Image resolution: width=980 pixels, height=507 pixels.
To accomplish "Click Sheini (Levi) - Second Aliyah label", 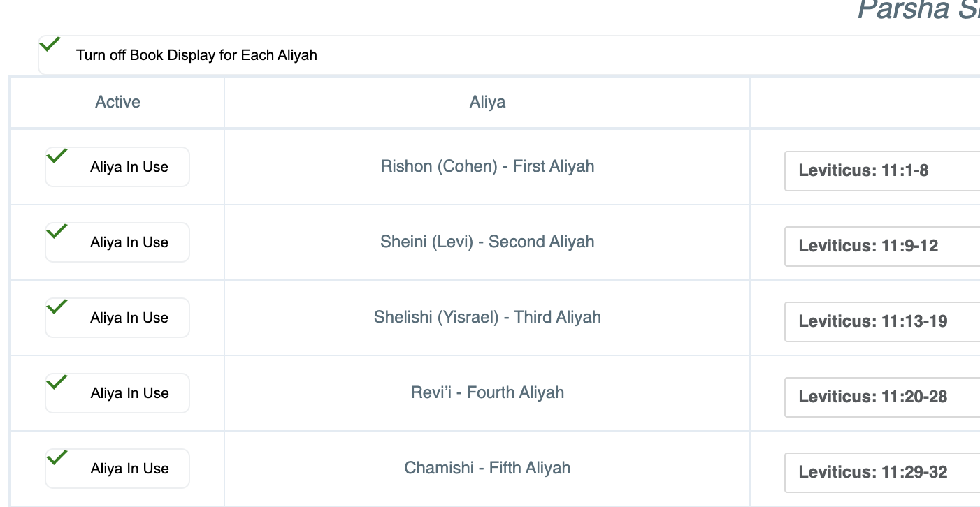I will (x=487, y=242).
